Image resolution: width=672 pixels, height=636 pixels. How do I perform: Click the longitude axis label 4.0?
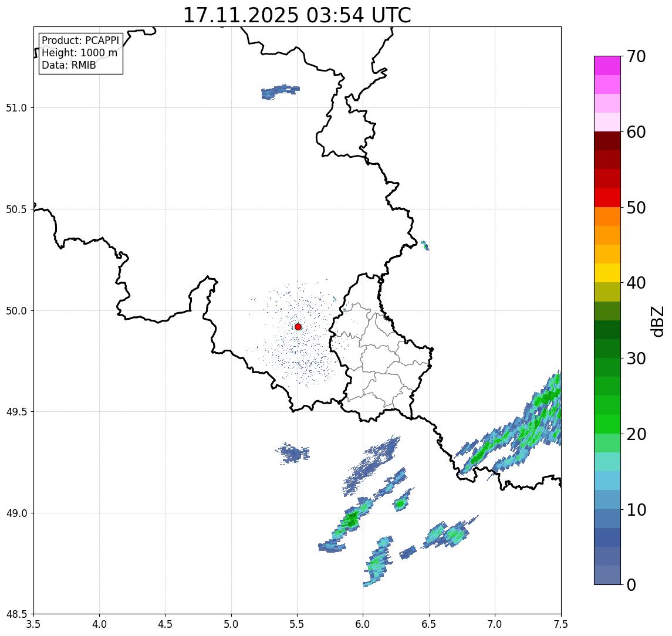click(x=99, y=624)
